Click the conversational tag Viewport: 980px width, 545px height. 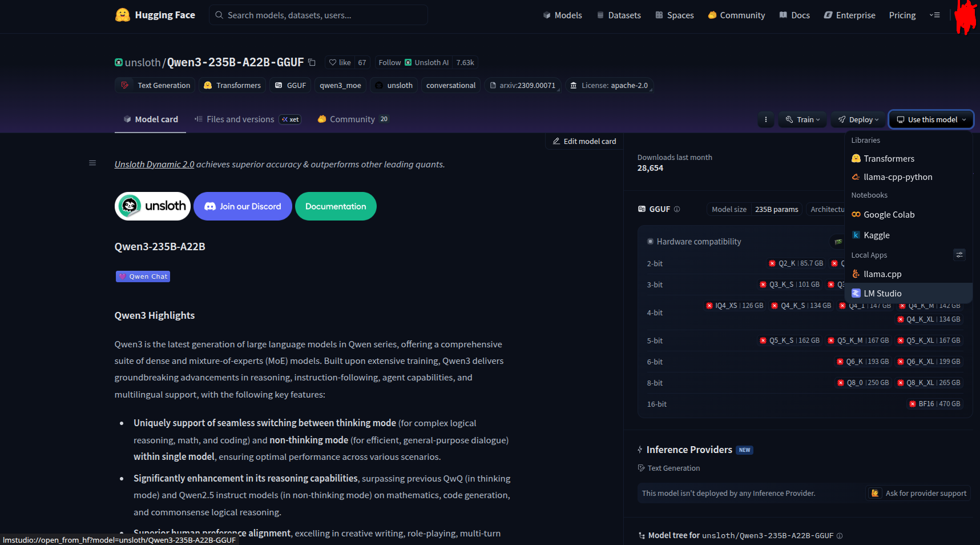451,85
